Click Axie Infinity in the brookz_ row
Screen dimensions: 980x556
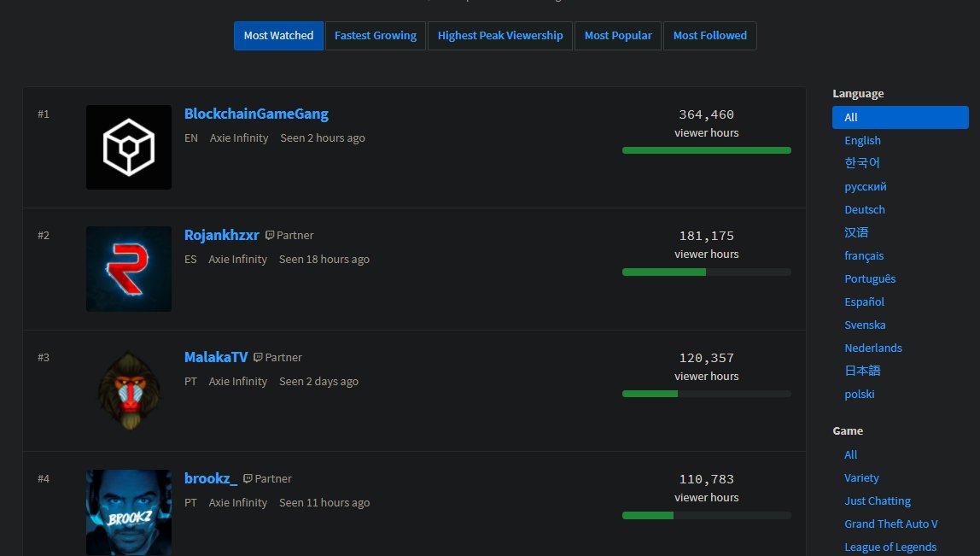237,503
